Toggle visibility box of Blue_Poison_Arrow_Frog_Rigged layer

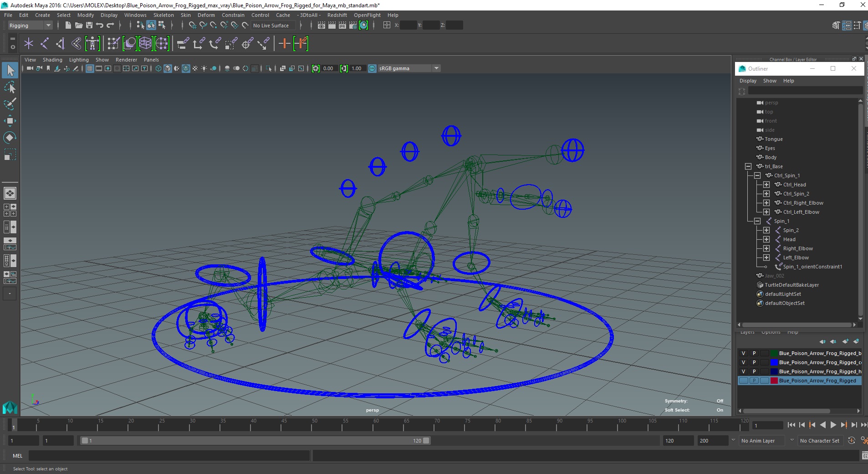[x=744, y=381]
